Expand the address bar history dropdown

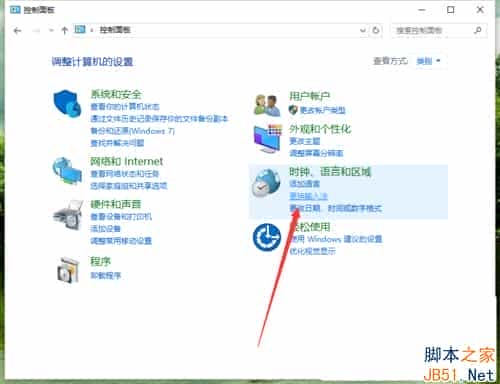tap(363, 30)
